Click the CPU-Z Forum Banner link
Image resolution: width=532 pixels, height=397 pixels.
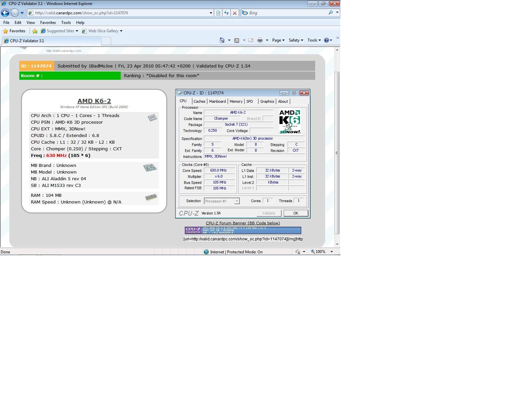pyautogui.click(x=243, y=223)
